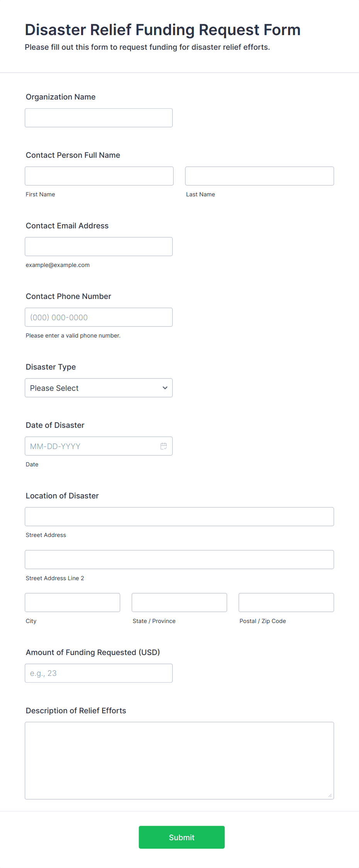Image resolution: width=359 pixels, height=868 pixels.
Task: Click the phone number field
Action: tap(99, 317)
